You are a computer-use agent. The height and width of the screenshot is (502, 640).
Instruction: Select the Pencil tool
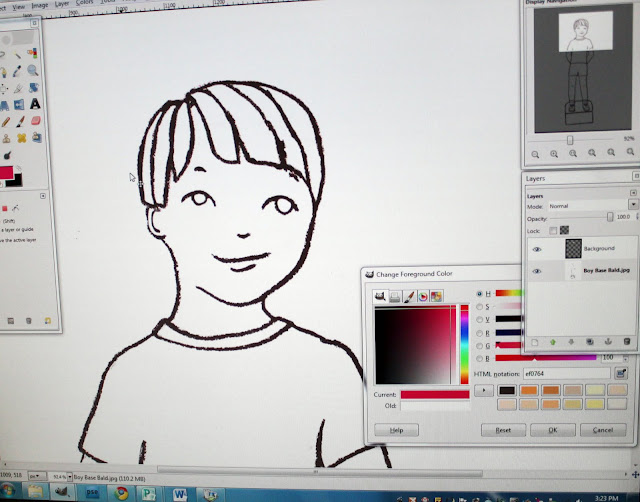point(5,122)
